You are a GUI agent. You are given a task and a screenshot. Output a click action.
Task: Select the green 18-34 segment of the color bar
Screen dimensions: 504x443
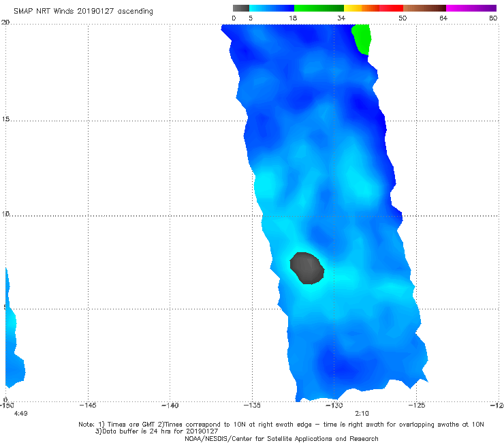pos(319,8)
